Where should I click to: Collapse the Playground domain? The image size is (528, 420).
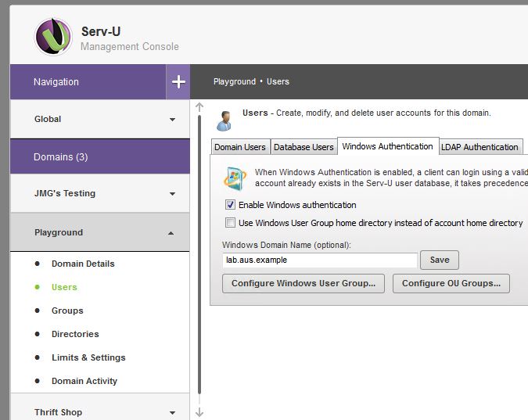[100, 232]
